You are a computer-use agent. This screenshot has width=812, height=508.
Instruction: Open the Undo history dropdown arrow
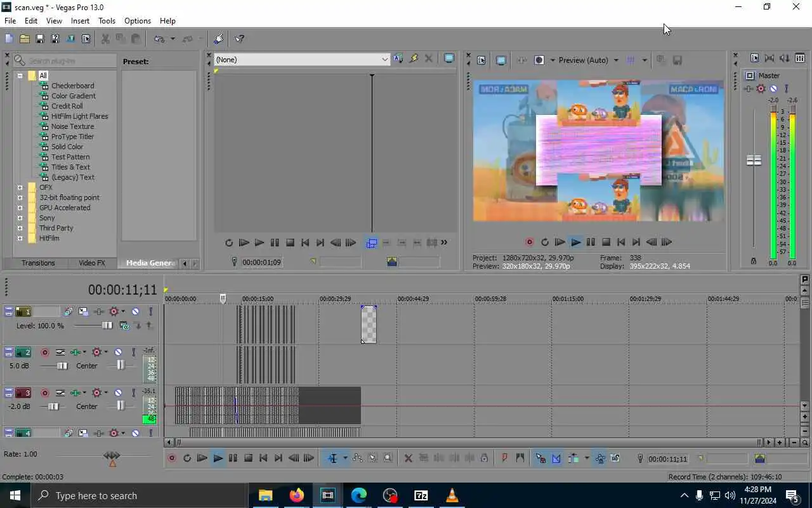(173, 39)
